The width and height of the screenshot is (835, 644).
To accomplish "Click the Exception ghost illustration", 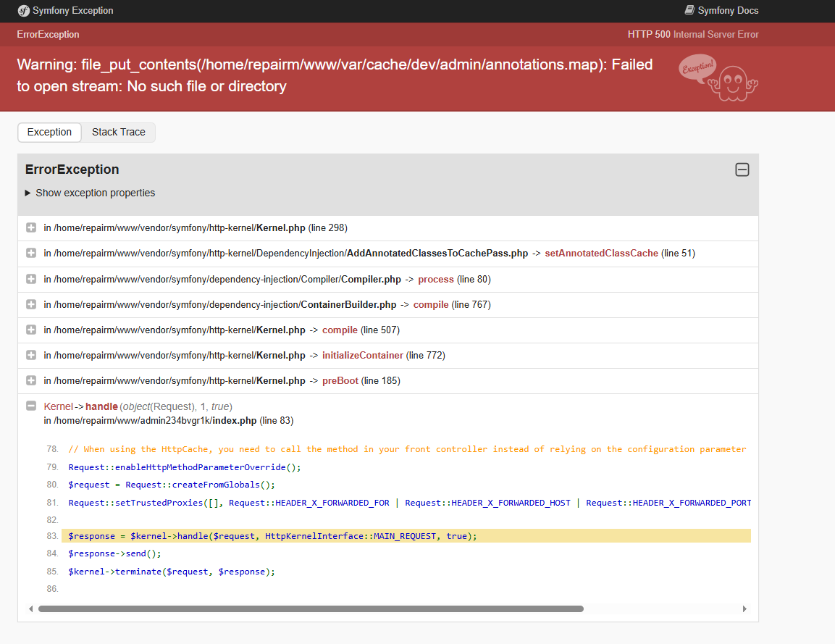I will coord(718,78).
